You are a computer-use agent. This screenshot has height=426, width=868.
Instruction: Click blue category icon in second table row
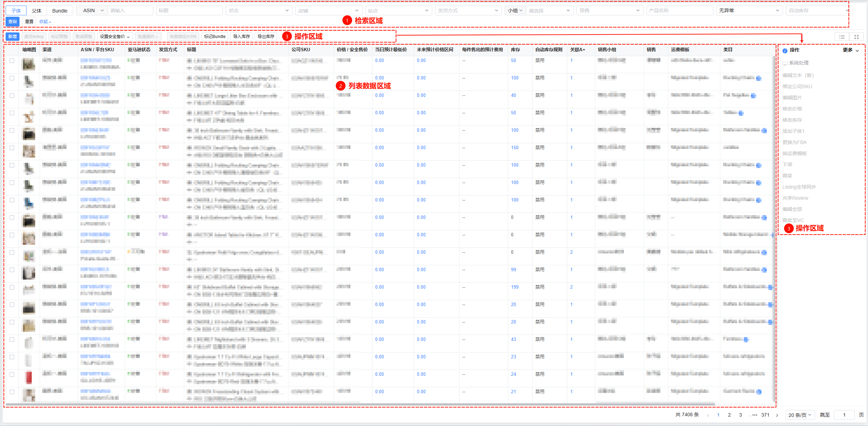point(759,78)
